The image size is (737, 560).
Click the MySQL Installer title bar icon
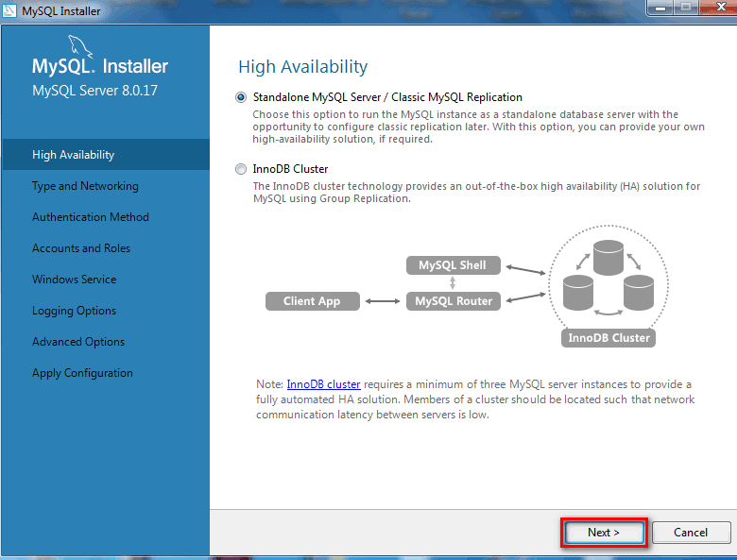[9, 10]
